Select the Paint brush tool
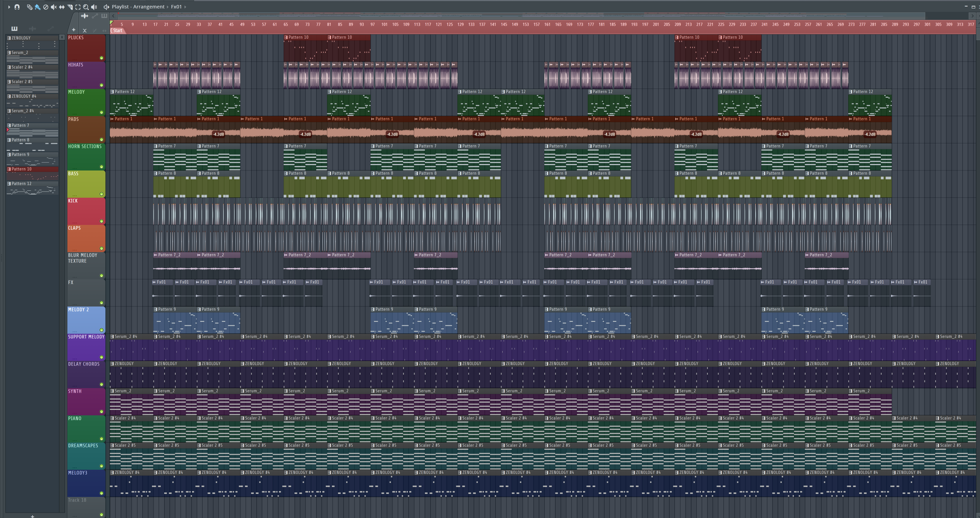Image resolution: width=980 pixels, height=518 pixels. (x=38, y=7)
